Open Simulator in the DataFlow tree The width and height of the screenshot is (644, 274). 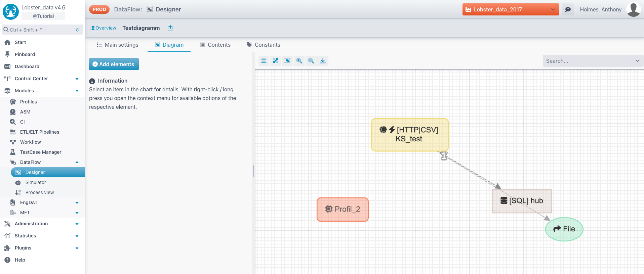click(36, 182)
